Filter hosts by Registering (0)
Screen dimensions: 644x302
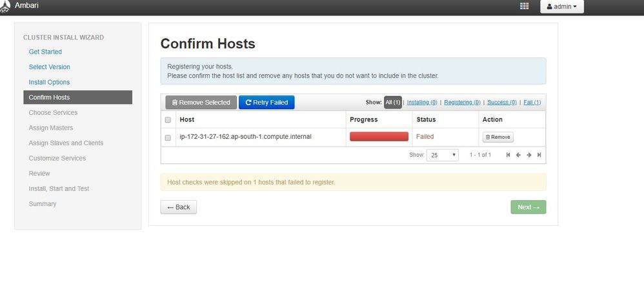462,103
